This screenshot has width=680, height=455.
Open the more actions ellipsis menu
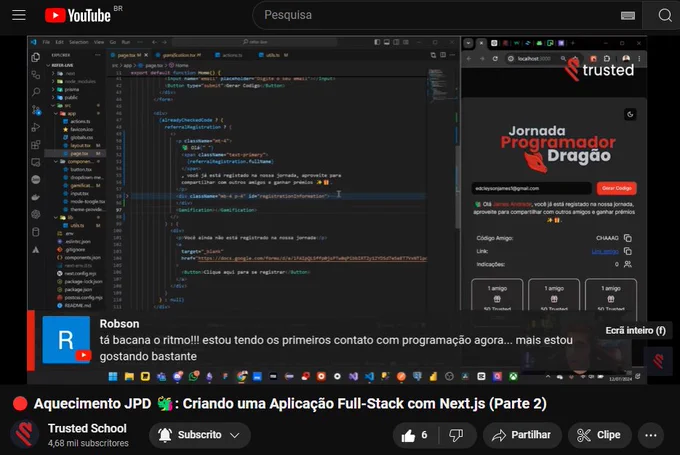click(x=651, y=435)
